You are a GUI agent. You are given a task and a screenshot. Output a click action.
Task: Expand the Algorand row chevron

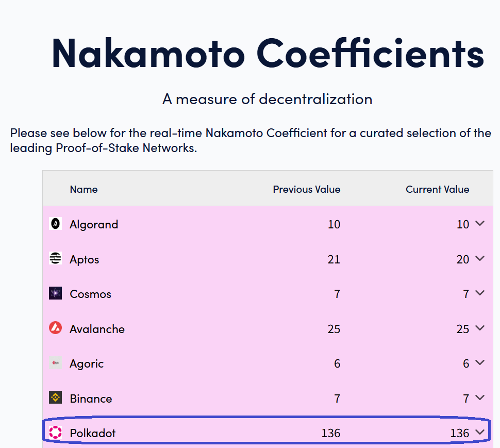[480, 224]
